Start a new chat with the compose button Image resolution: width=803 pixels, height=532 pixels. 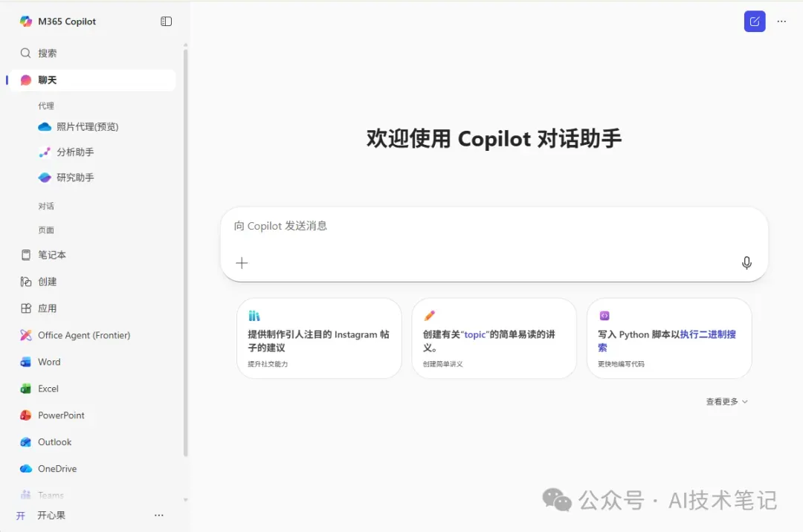coord(755,22)
